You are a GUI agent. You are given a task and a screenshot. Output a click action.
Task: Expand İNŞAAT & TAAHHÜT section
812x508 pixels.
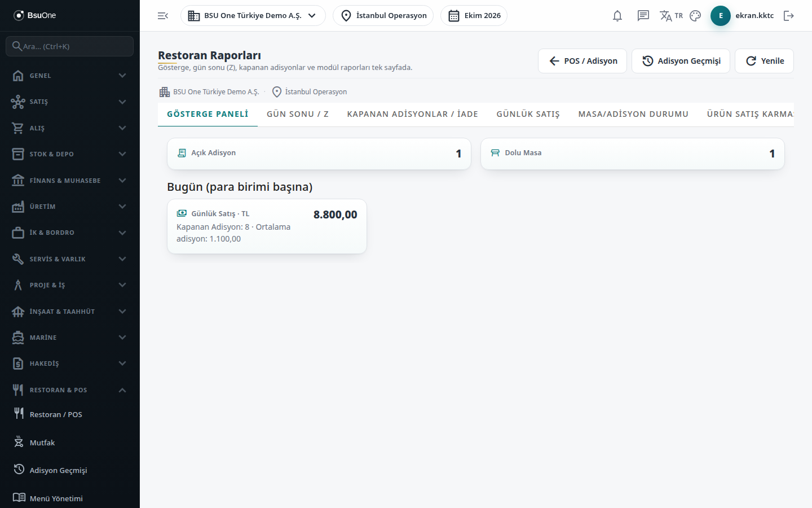70,312
